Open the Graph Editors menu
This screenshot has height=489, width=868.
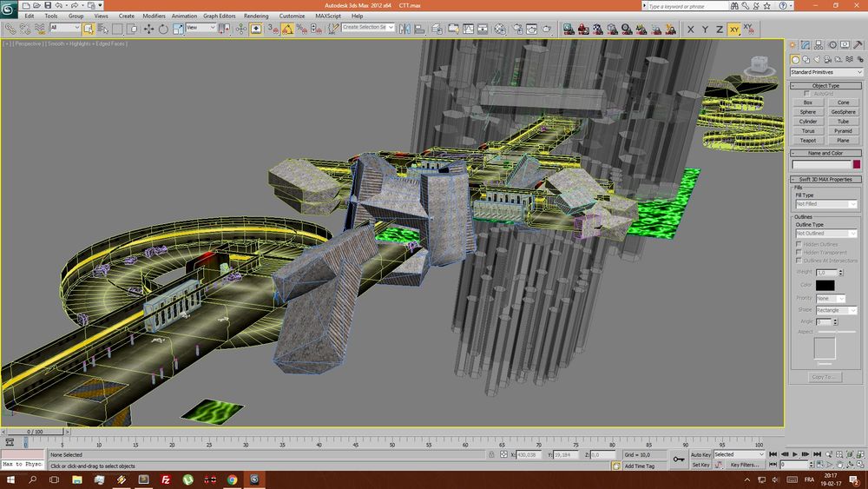(x=220, y=16)
